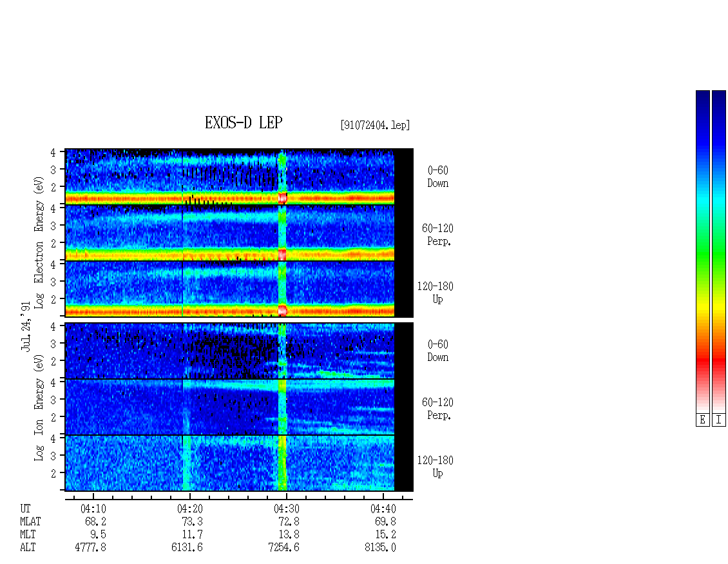Image resolution: width=728 pixels, height=564 pixels.
Task: Click the MLT row label
Action: (28, 535)
